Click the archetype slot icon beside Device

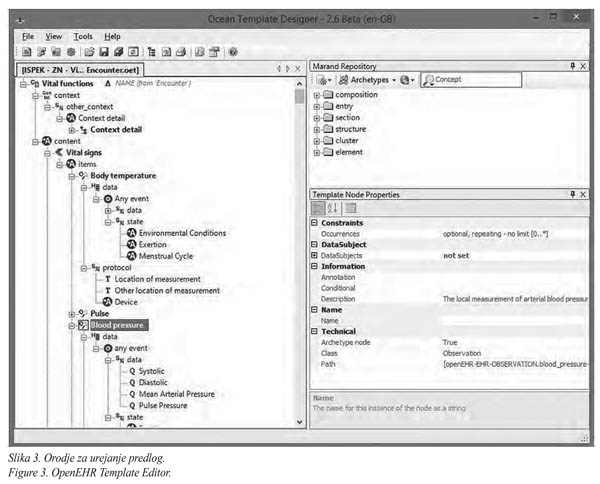coord(108,302)
